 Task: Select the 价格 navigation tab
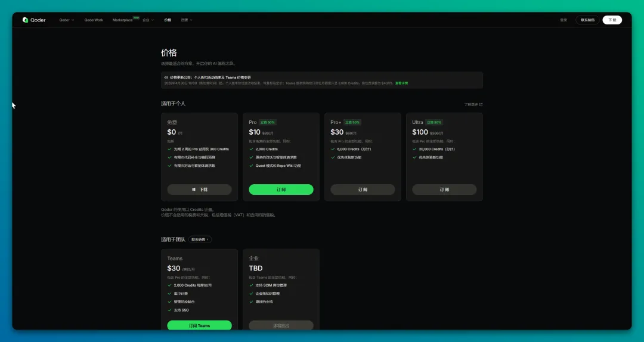(168, 20)
